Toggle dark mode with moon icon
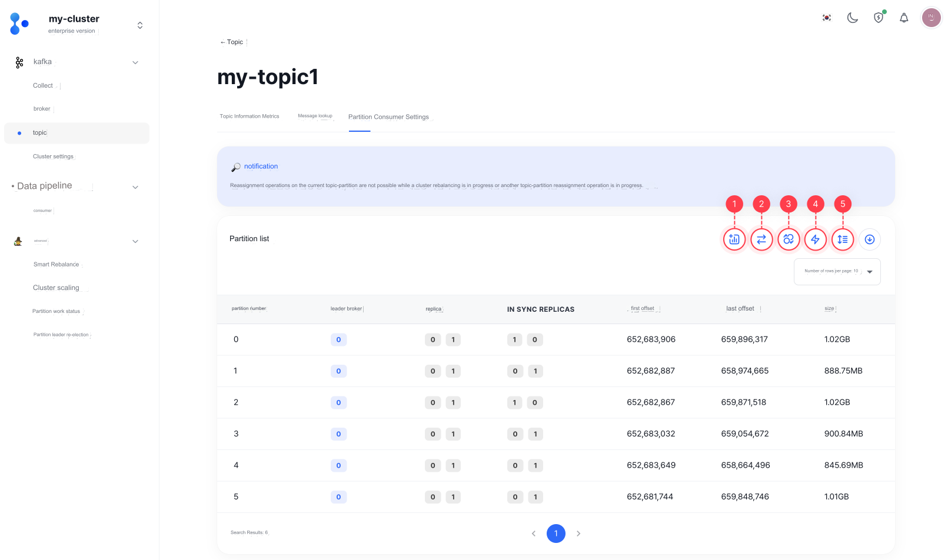This screenshot has width=948, height=560. tap(852, 18)
